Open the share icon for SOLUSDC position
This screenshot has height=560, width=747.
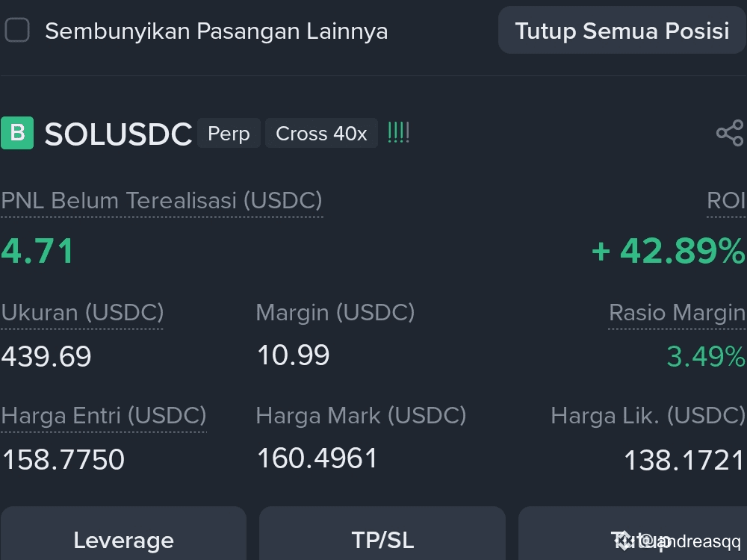(x=730, y=133)
